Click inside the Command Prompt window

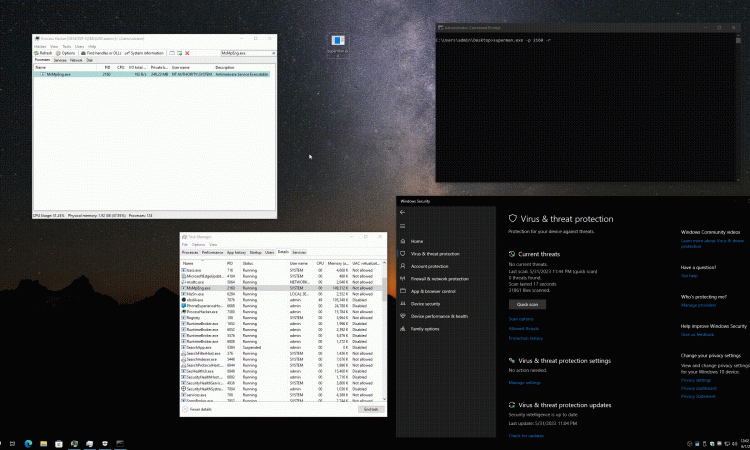586,108
